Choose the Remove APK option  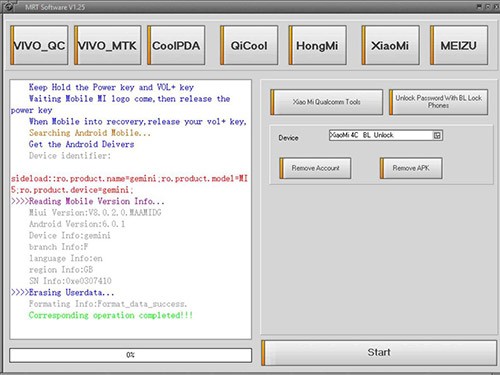click(x=411, y=168)
